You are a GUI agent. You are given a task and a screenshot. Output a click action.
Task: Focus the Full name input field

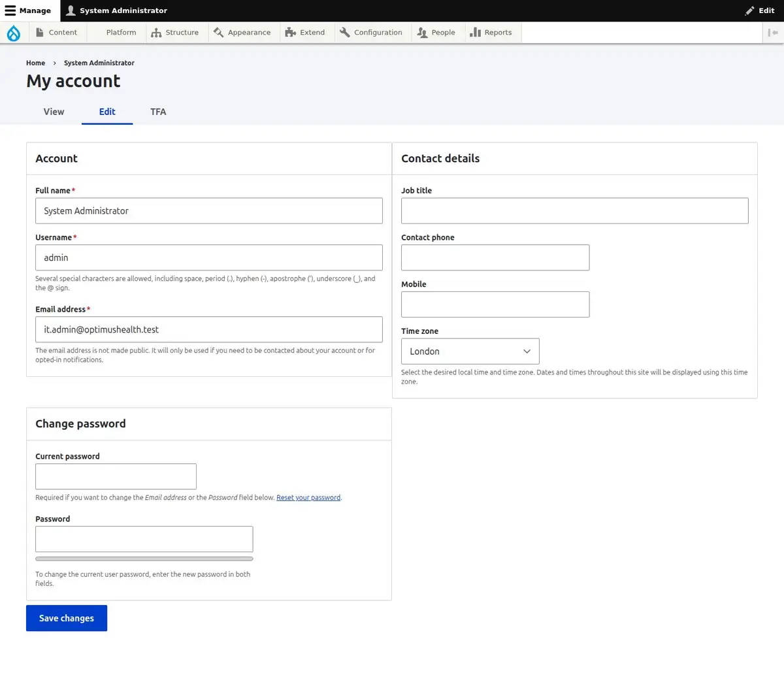click(x=209, y=211)
